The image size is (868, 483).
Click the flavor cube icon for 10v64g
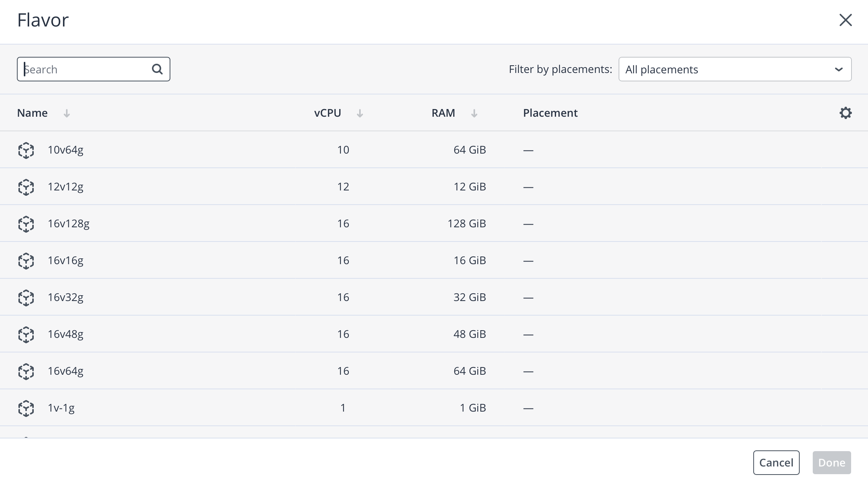pyautogui.click(x=26, y=150)
